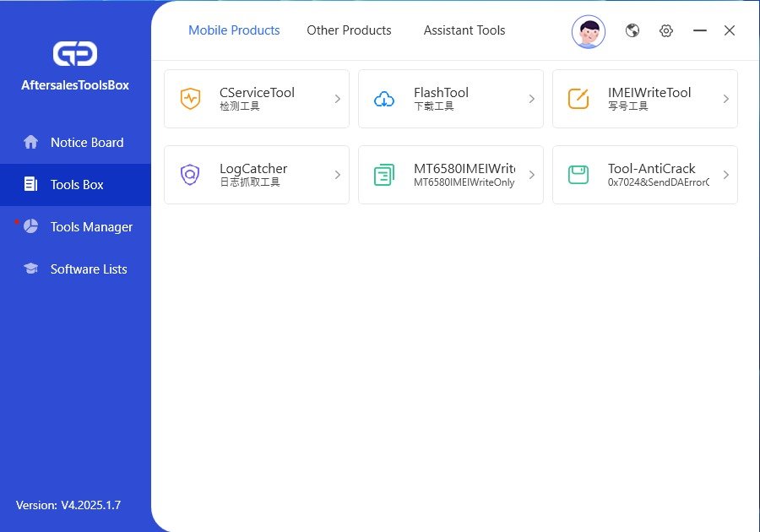760x532 pixels.
Task: Click the user avatar picture
Action: [x=589, y=31]
